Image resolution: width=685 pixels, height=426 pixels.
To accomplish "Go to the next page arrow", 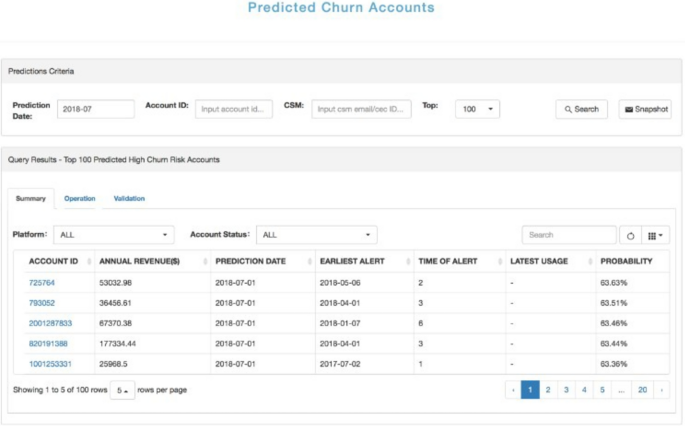I will 661,390.
